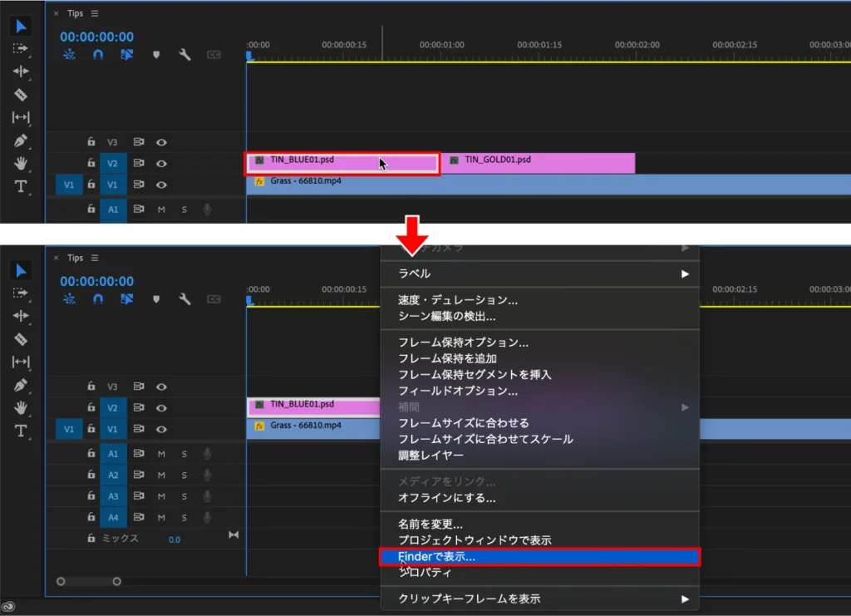The width and height of the screenshot is (851, 616).
Task: Lock the mix track
Action: pos(91,538)
